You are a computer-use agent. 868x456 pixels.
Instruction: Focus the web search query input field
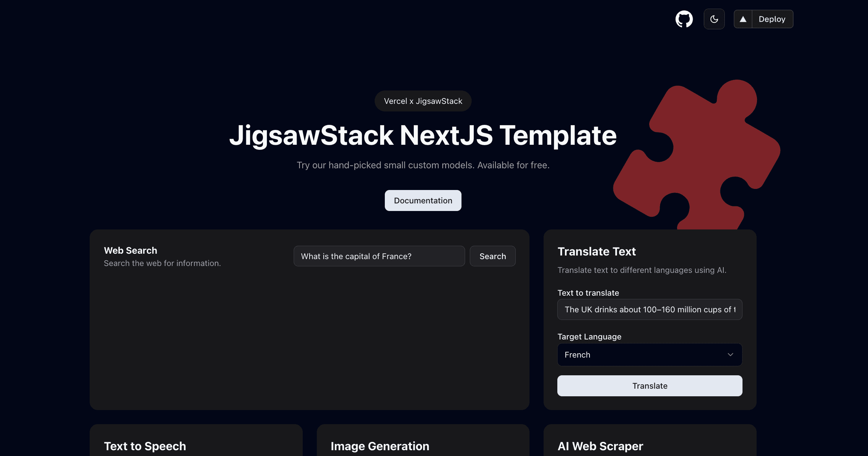click(379, 256)
